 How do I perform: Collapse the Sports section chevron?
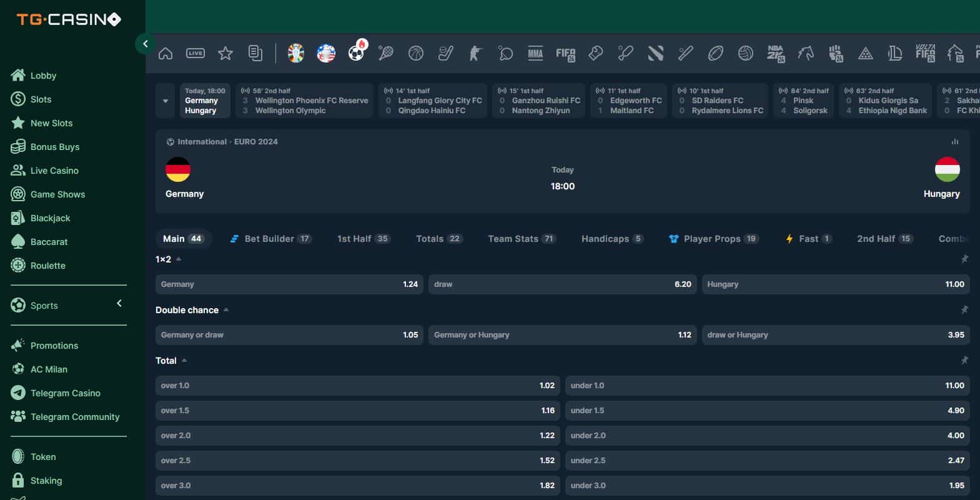(x=119, y=303)
